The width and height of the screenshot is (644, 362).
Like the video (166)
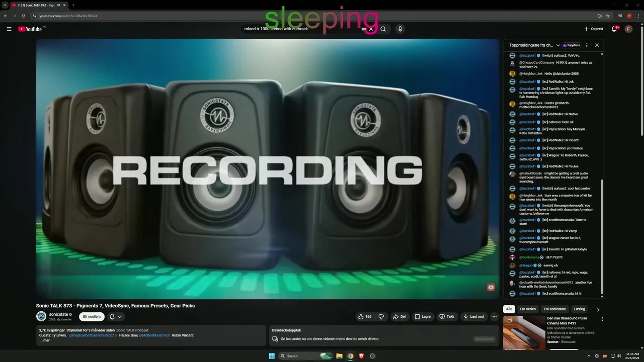[365, 317]
